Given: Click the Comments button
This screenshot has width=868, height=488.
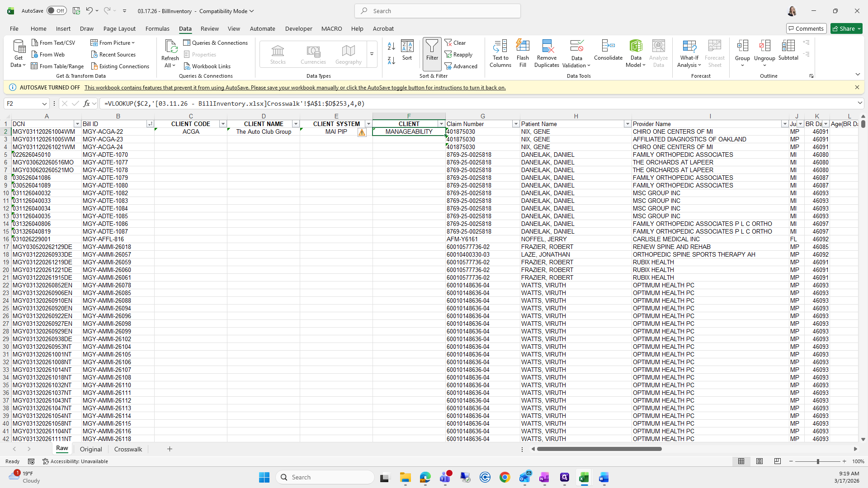Looking at the screenshot, I should pyautogui.click(x=806, y=28).
